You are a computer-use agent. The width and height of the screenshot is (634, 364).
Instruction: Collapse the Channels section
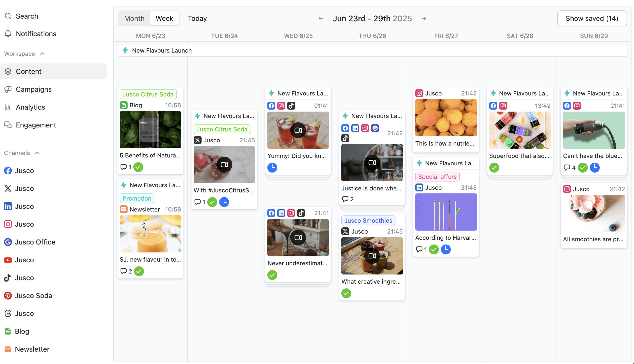(x=37, y=152)
